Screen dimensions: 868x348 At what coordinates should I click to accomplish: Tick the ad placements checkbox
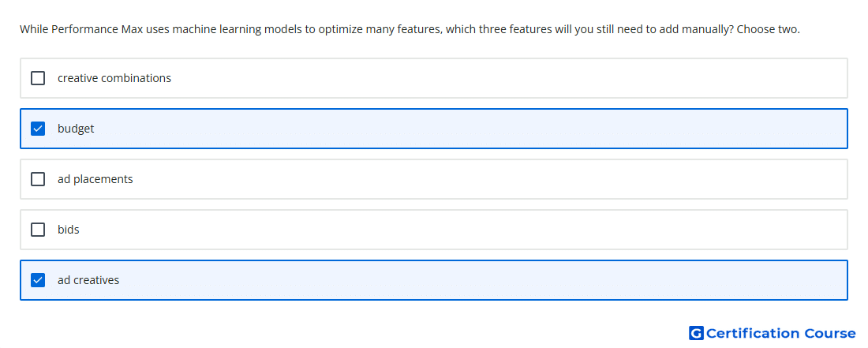click(38, 179)
